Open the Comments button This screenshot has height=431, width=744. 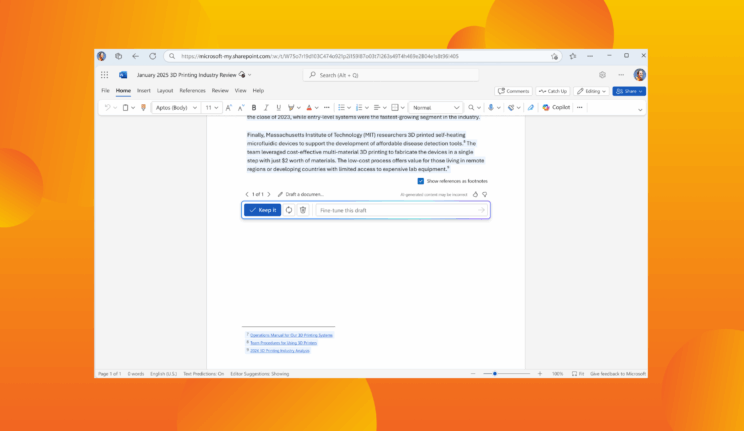(x=513, y=91)
